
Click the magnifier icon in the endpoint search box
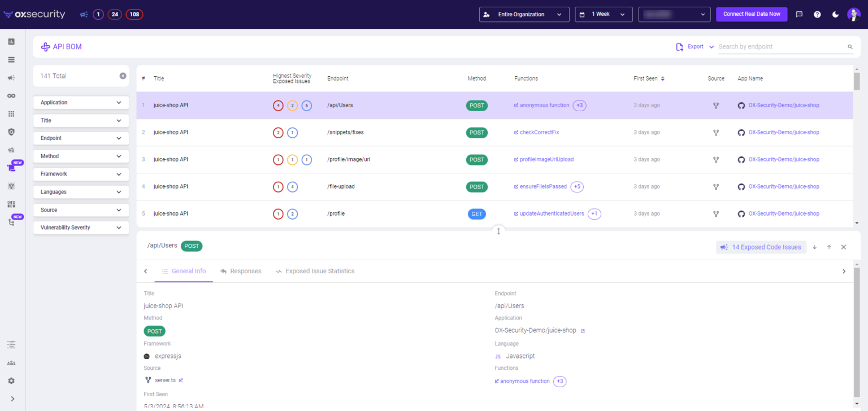pos(850,47)
